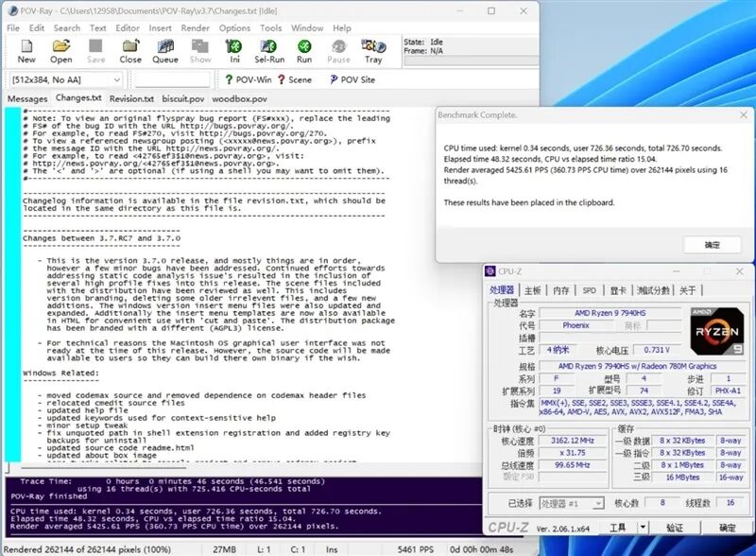Open the Render menu
756x556 pixels.
196,28
